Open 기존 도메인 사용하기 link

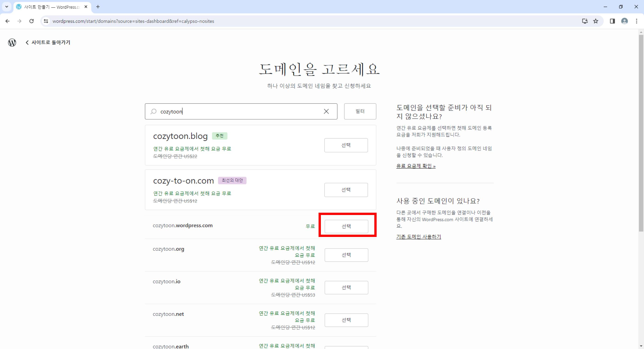[418, 237]
